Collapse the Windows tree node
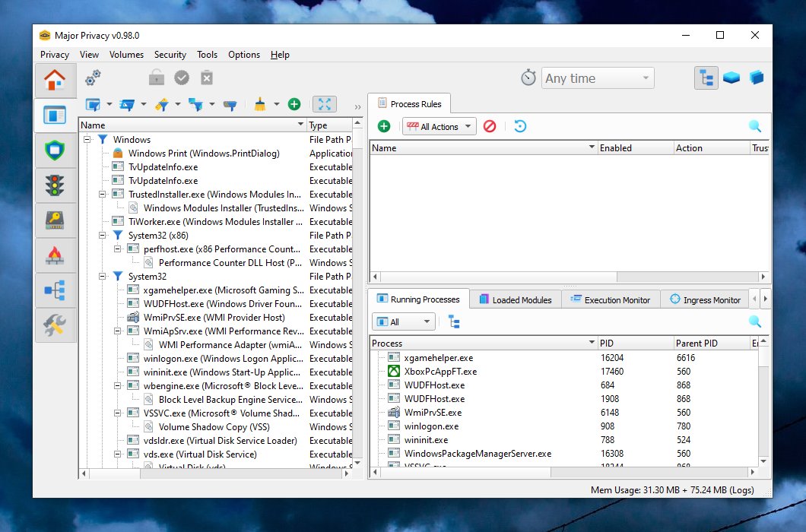Image resolution: width=806 pixels, height=532 pixels. pos(87,139)
